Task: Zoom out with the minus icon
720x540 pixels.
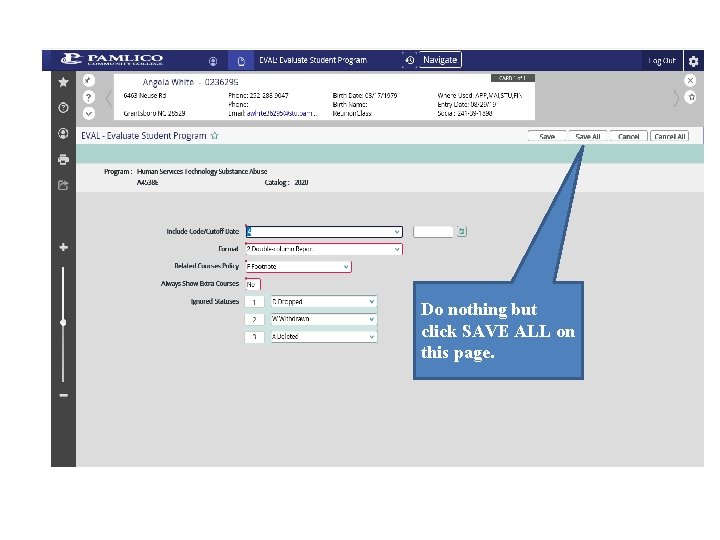Action: tap(63, 395)
